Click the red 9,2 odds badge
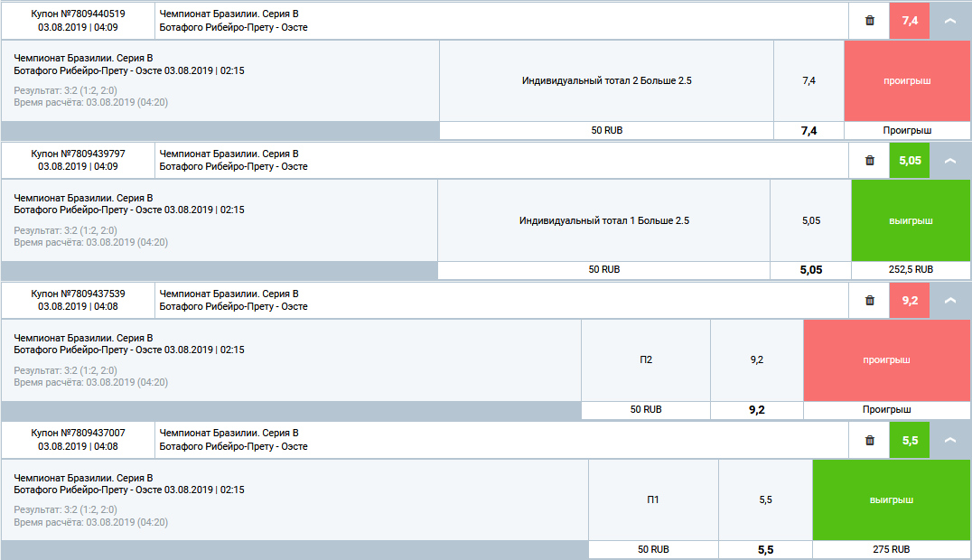The height and width of the screenshot is (560, 972). [x=910, y=301]
